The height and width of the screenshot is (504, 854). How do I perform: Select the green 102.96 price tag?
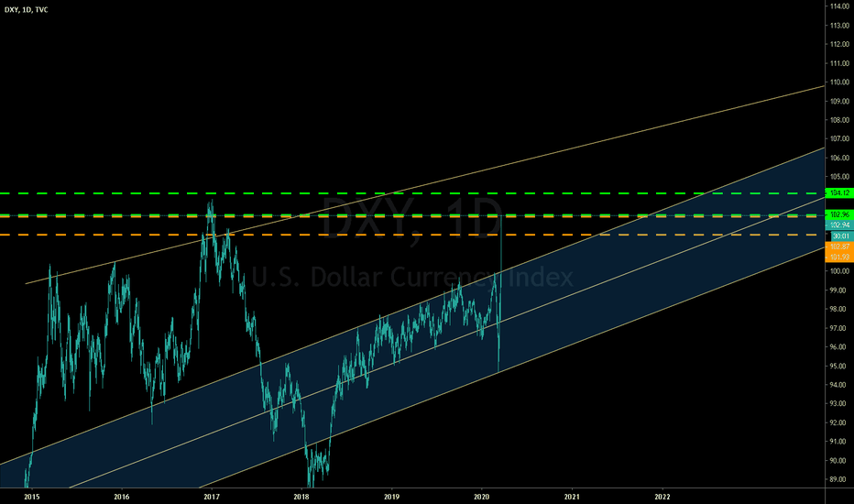839,214
